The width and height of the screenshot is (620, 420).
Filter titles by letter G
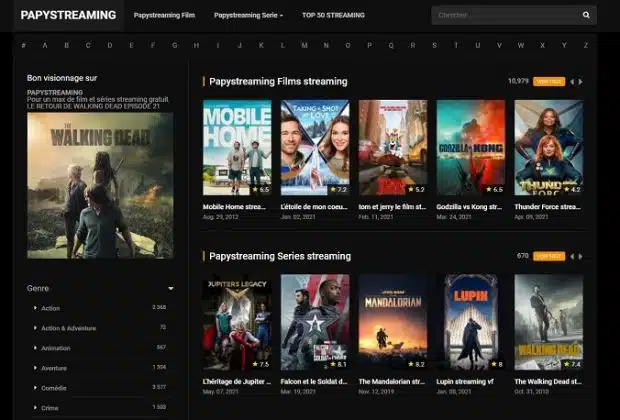click(x=175, y=45)
